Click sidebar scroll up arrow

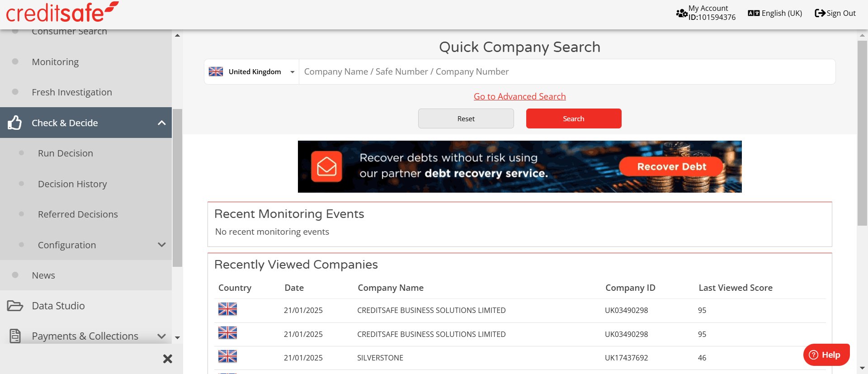tap(177, 35)
